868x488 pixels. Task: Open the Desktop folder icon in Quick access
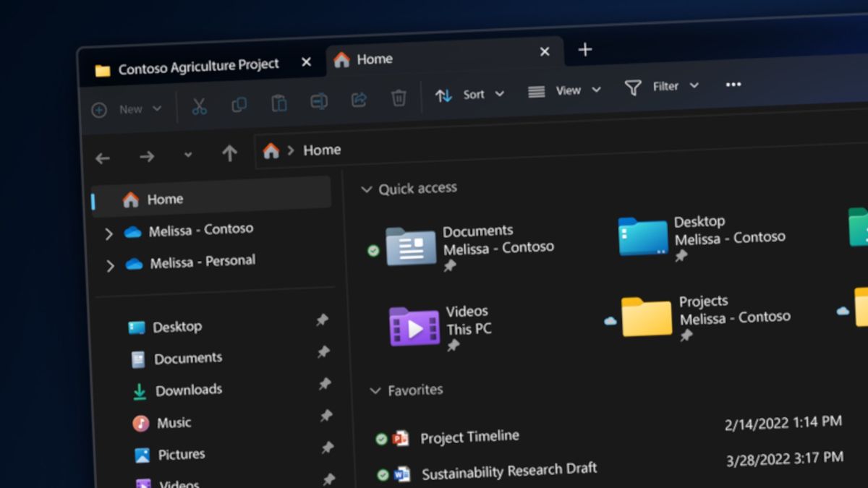pyautogui.click(x=643, y=236)
